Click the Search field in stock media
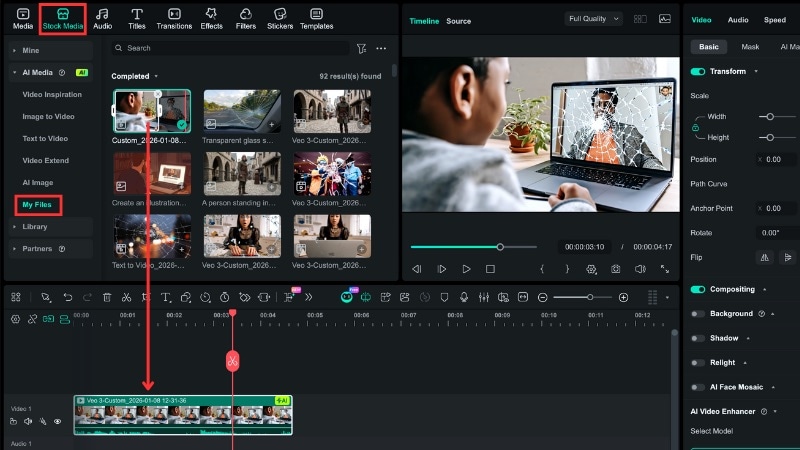Screen dimensions: 800x450 click(x=231, y=48)
